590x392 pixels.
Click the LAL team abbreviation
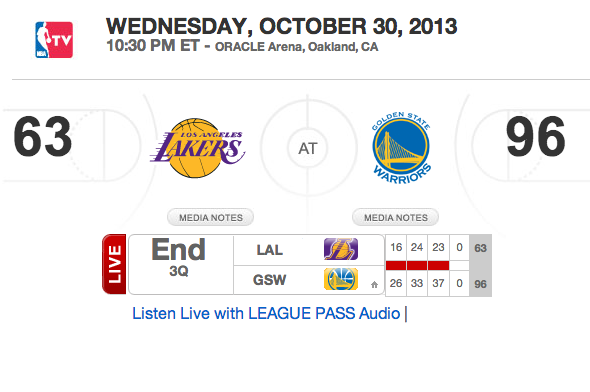click(x=269, y=250)
